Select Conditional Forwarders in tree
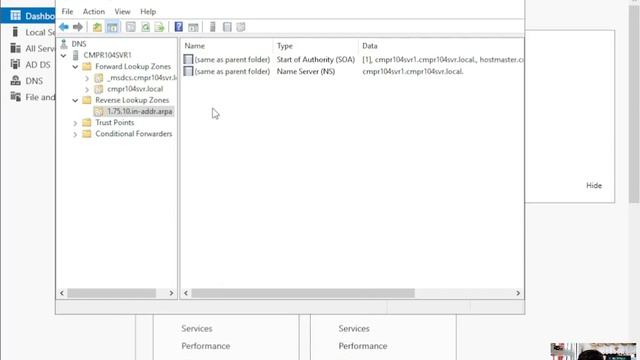Image resolution: width=640 pixels, height=360 pixels. click(134, 134)
